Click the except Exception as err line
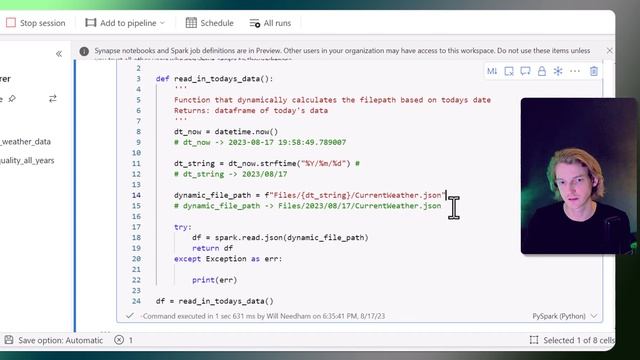The width and height of the screenshot is (640, 360). click(228, 259)
